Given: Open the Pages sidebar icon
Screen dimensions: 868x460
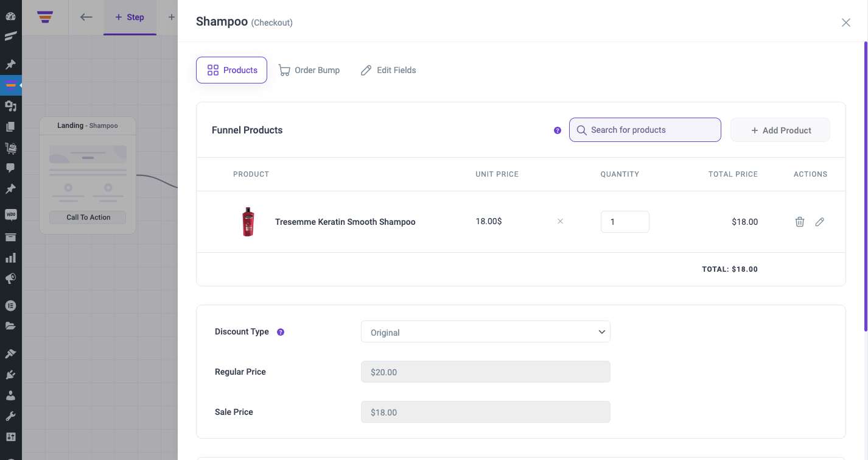Looking at the screenshot, I should coord(10,127).
